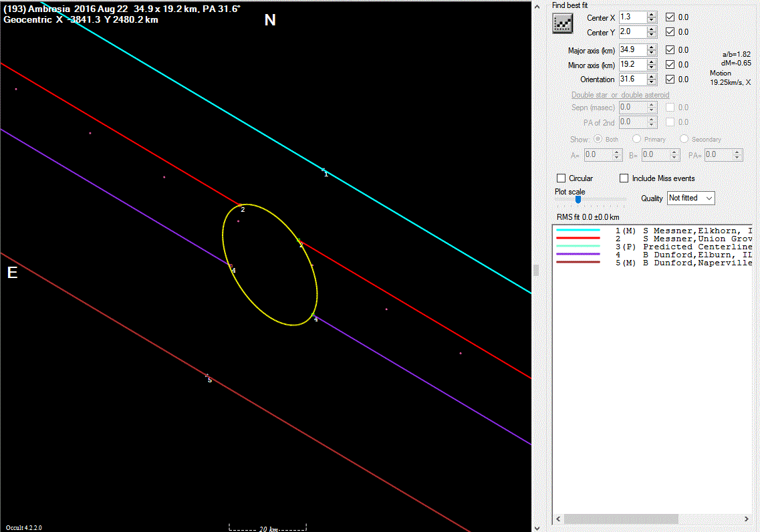
Task: Enable Include Miss events checkbox
Action: point(624,178)
